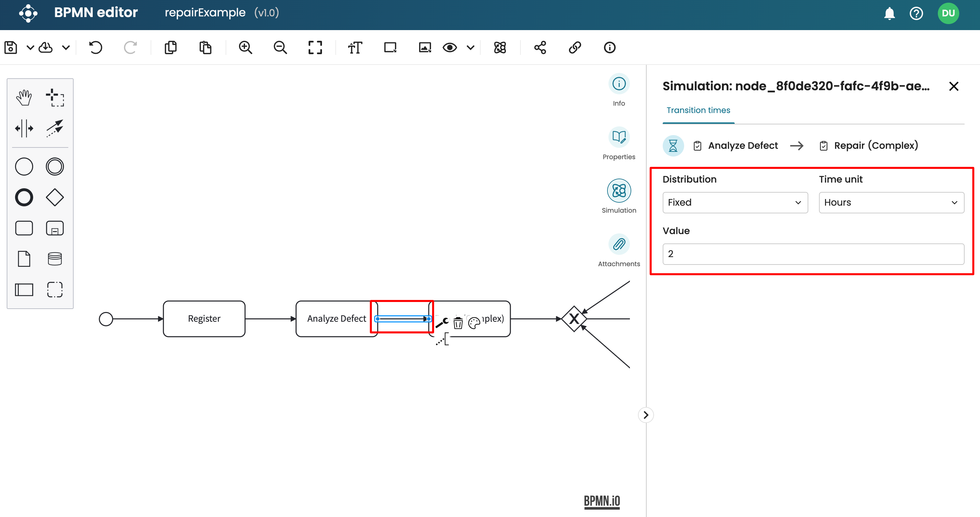Screen dimensions: 980x517
Task: Pick the exclusive gateway diamond shape
Action: pos(55,197)
